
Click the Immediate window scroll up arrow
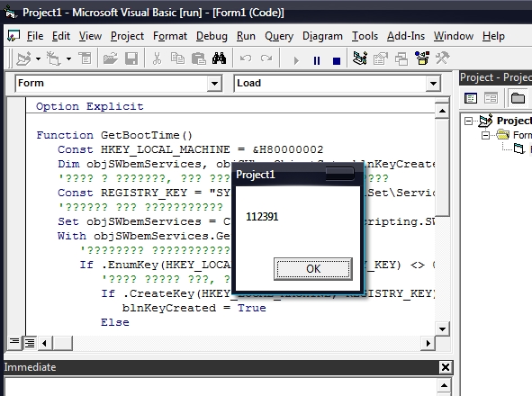pos(444,385)
